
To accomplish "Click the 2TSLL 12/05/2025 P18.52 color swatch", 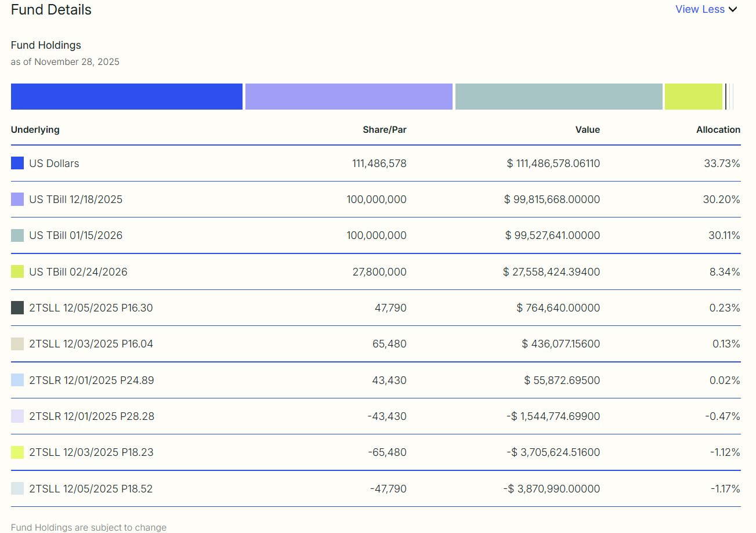I will pyautogui.click(x=17, y=489).
